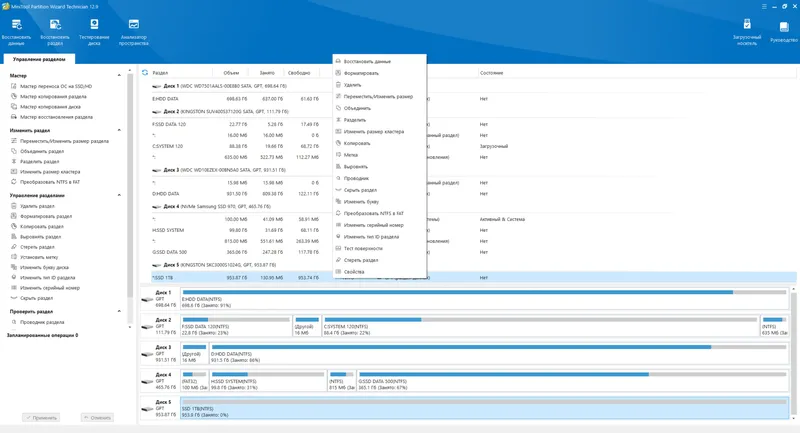800x433 pixels.
Task: Collapse the Диск 3 WDC group row
Action: [x=219, y=170]
